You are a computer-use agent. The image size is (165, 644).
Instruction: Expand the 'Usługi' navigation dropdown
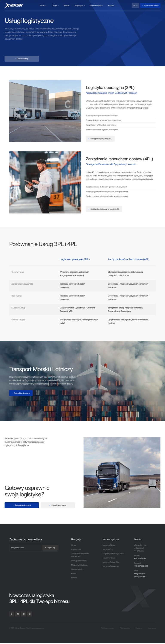(x=55, y=6)
